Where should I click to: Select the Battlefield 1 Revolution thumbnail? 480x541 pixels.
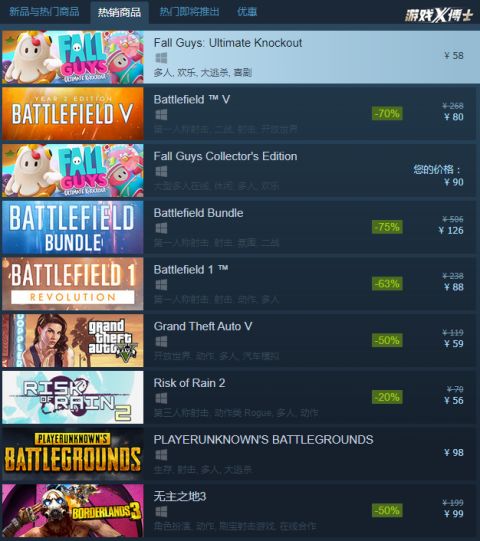tap(73, 284)
